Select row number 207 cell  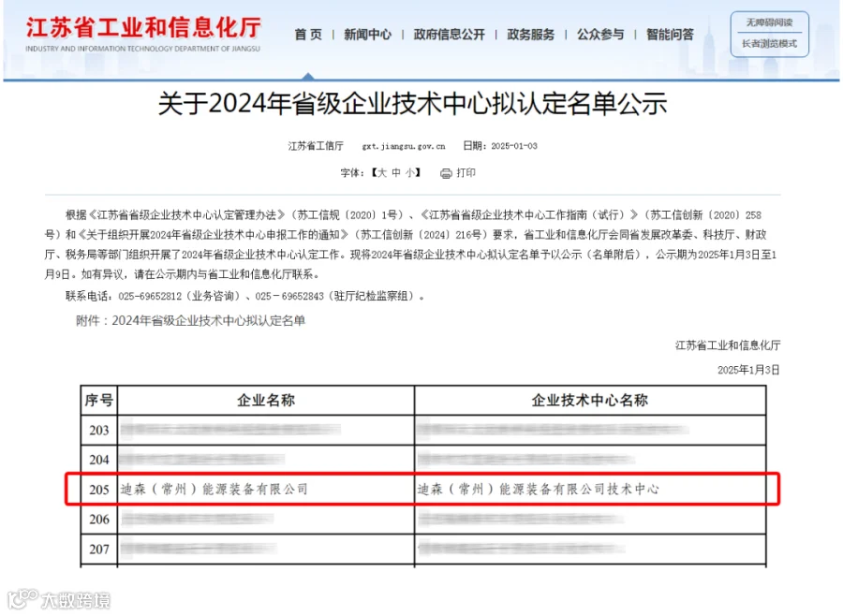click(x=99, y=550)
